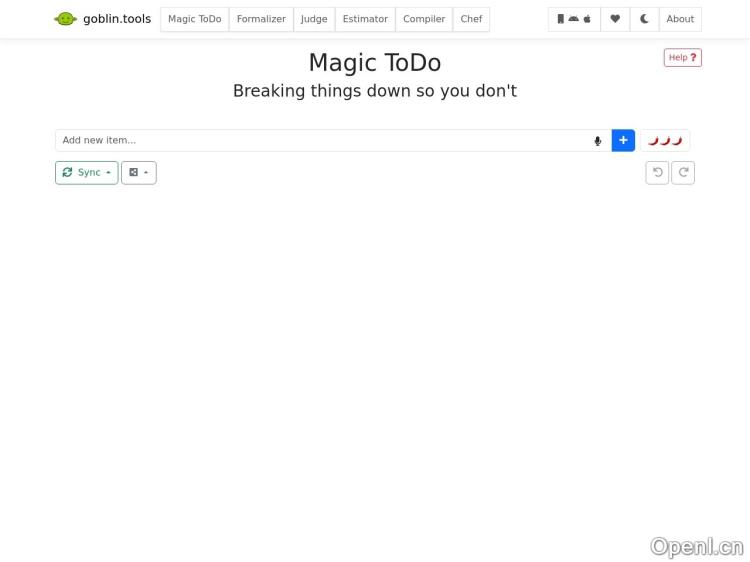Open the Help button
The height and width of the screenshot is (562, 750).
pos(682,58)
